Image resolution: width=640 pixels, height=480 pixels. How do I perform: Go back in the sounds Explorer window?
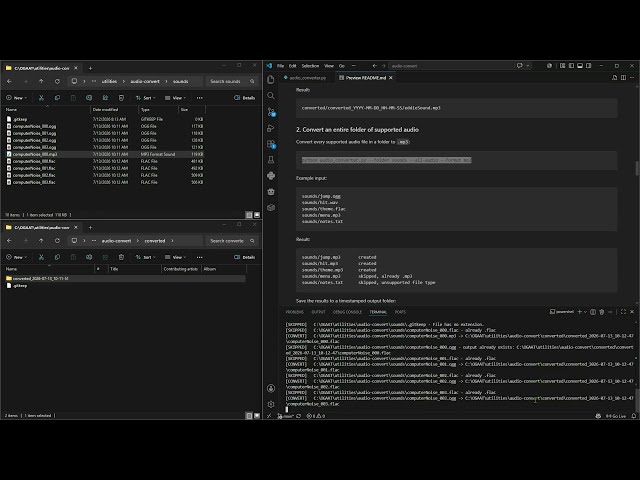(9, 81)
